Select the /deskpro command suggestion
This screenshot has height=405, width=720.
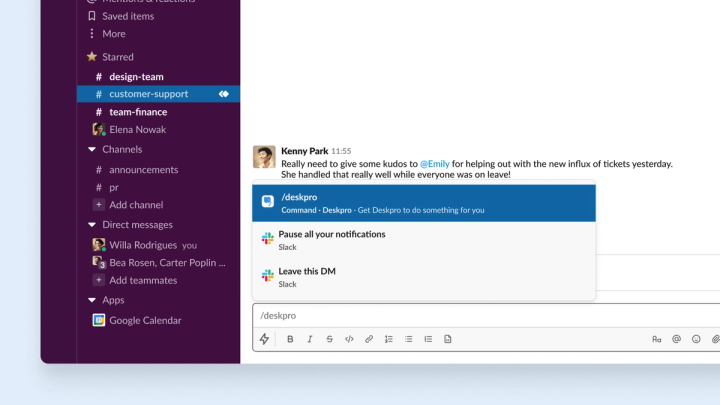point(424,203)
